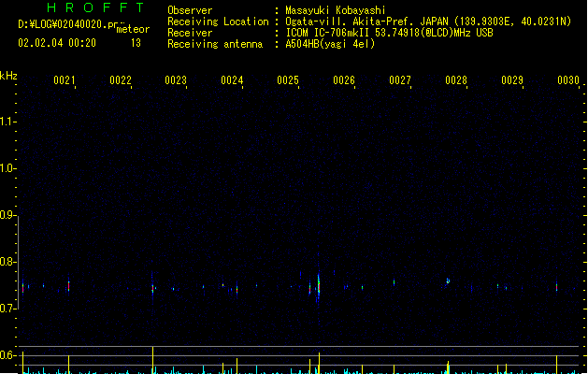Click the 0029 time marker
The image size is (588, 374).
(x=512, y=80)
